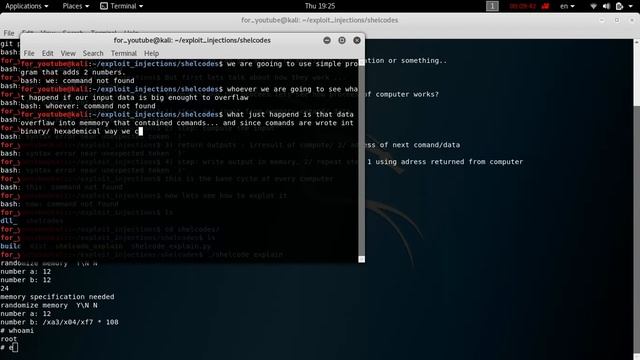Viewport: 640px width, 360px height.
Task: Open the Applications menu in top bar
Action: click(27, 6)
